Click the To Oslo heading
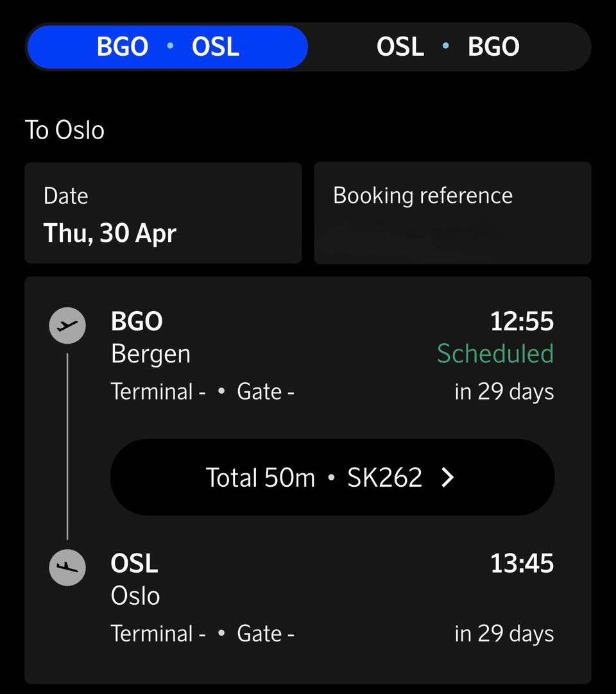The height and width of the screenshot is (694, 616). pyautogui.click(x=65, y=130)
